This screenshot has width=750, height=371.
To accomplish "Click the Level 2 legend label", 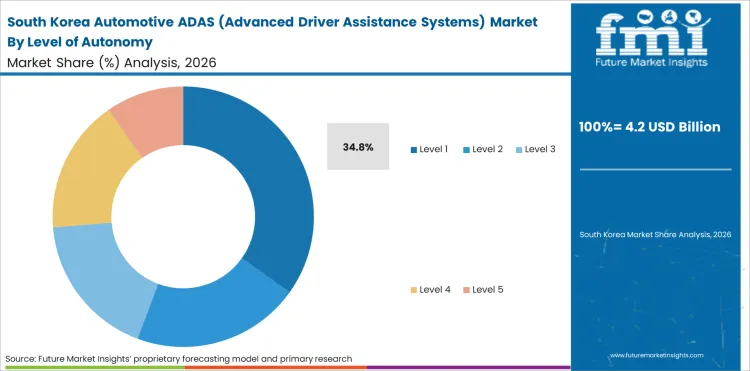I will pyautogui.click(x=487, y=149).
